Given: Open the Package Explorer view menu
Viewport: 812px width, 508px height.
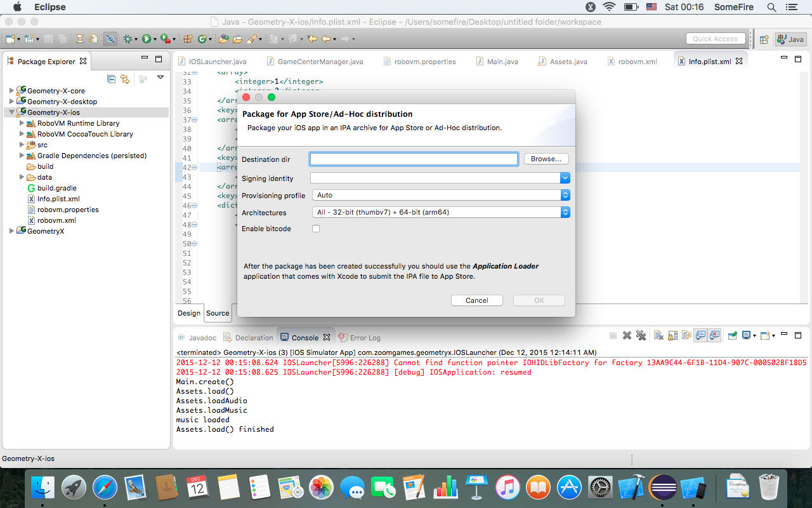Looking at the screenshot, I should coord(160,77).
